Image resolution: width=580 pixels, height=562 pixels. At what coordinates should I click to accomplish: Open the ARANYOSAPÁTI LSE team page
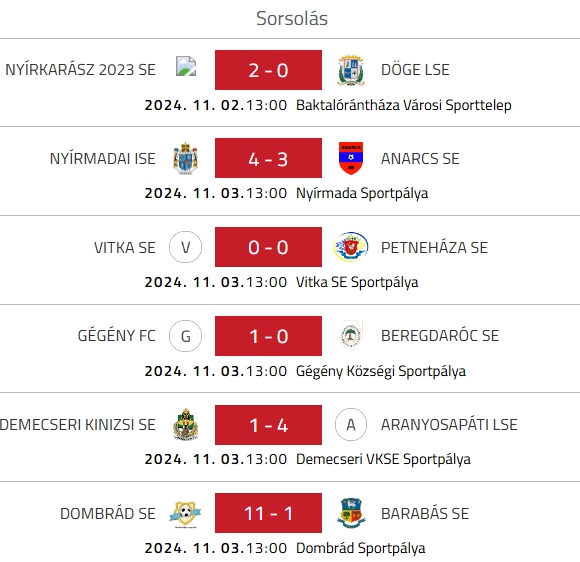tap(449, 424)
